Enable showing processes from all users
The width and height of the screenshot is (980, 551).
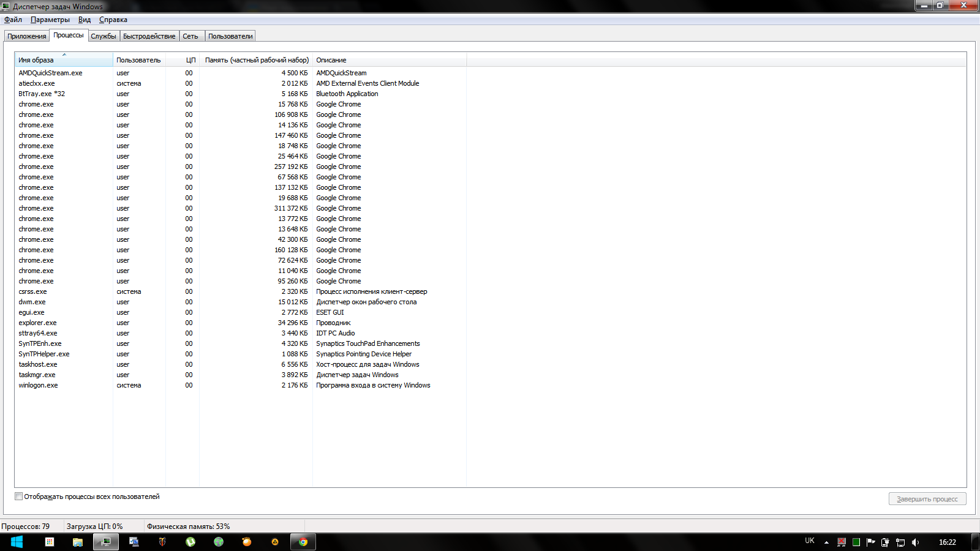coord(19,497)
